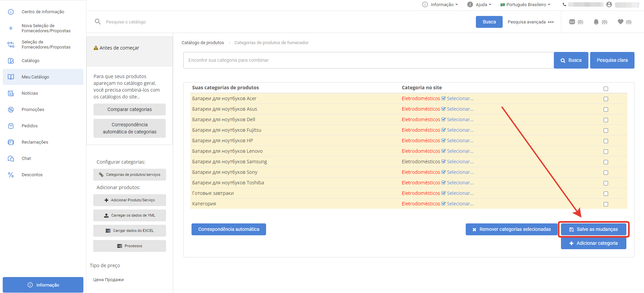The image size is (644, 293).
Task: Open the Chat sidebar icon
Action: [x=11, y=159]
